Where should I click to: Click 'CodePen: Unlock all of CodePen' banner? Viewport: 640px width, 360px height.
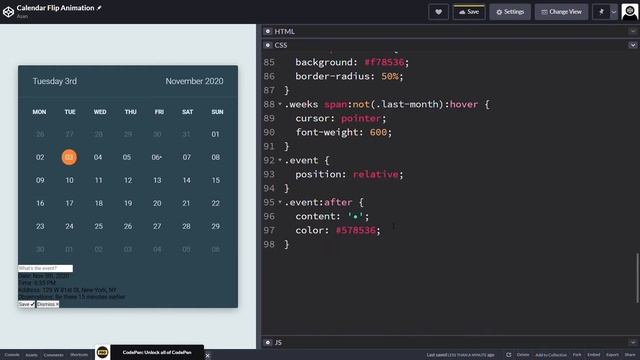[x=157, y=352]
